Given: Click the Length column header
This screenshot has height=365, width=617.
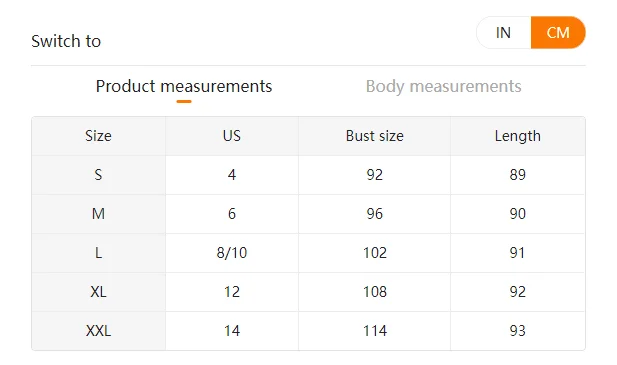Looking at the screenshot, I should pos(518,136).
